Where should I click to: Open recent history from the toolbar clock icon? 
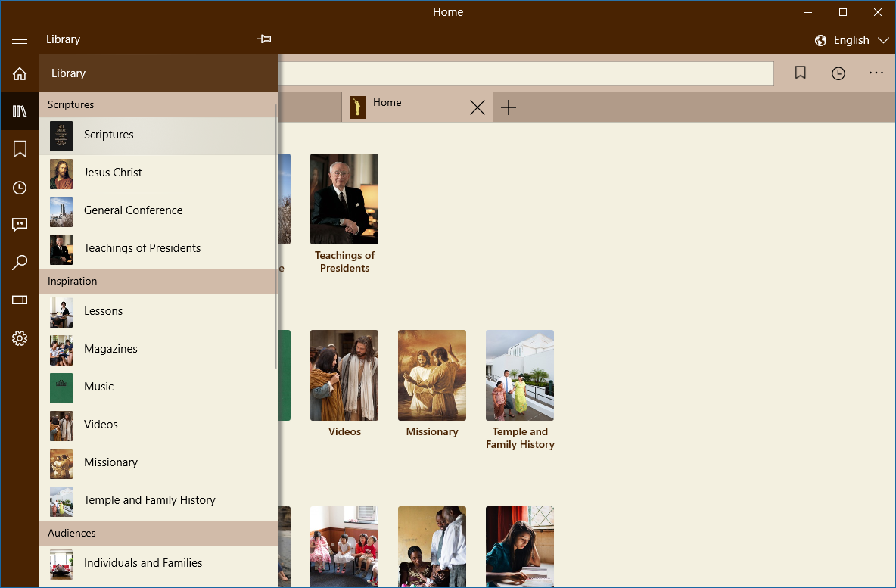(838, 73)
